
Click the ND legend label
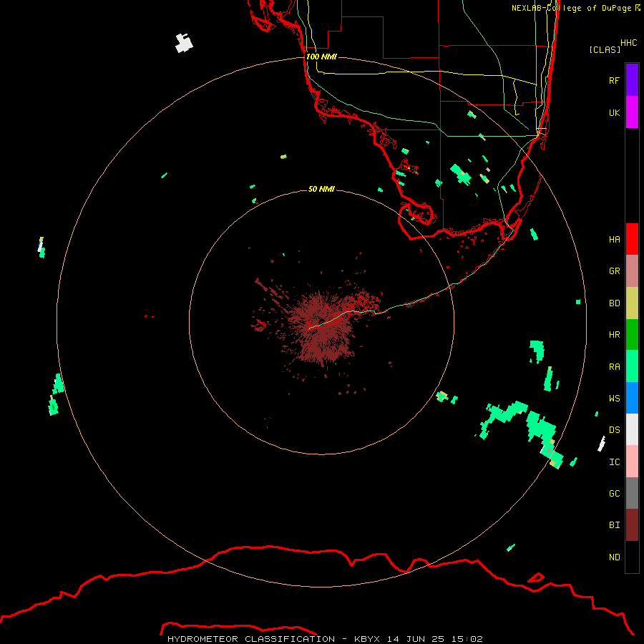click(614, 557)
